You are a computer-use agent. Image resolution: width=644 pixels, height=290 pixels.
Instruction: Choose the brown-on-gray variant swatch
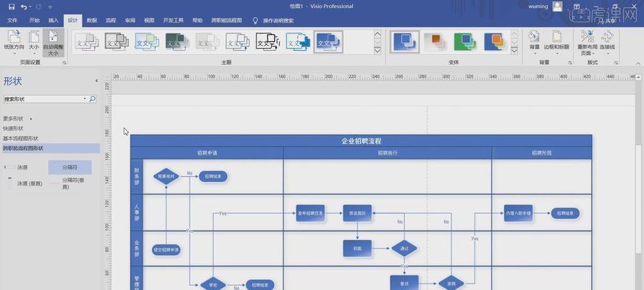pos(435,42)
